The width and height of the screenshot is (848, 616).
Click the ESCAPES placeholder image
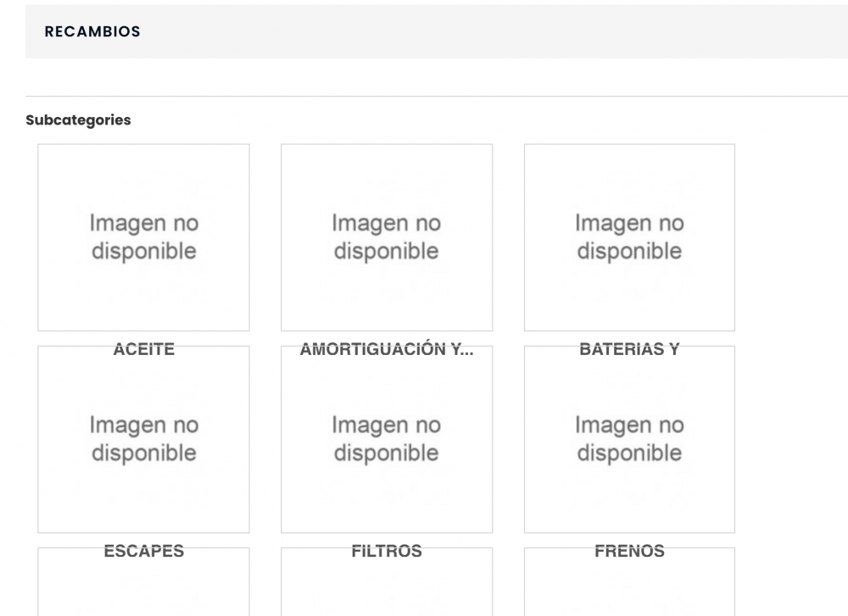coord(143,439)
